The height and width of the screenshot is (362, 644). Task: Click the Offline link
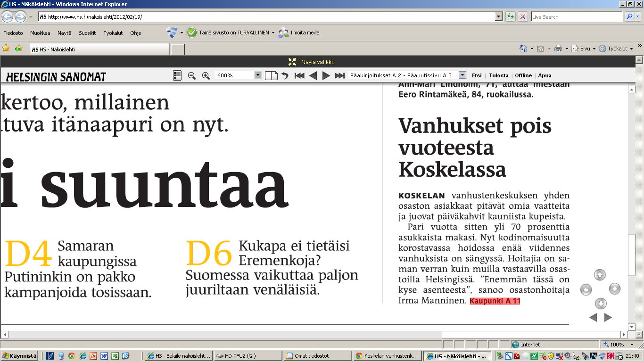tap(523, 75)
